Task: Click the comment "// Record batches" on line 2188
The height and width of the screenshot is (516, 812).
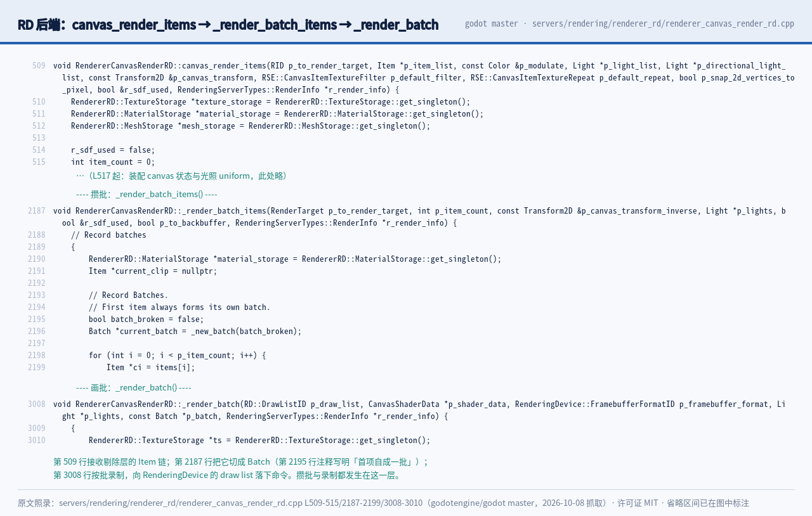Action: coord(108,235)
